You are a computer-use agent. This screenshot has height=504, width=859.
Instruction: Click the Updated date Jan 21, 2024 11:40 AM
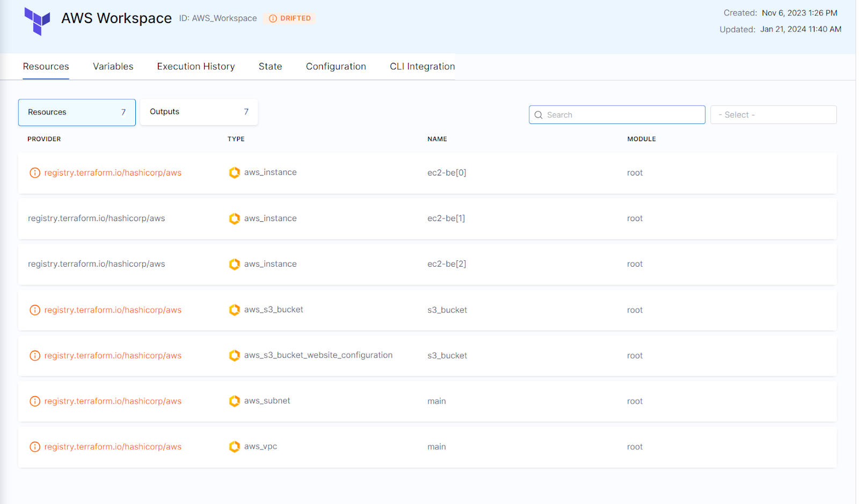pyautogui.click(x=800, y=30)
